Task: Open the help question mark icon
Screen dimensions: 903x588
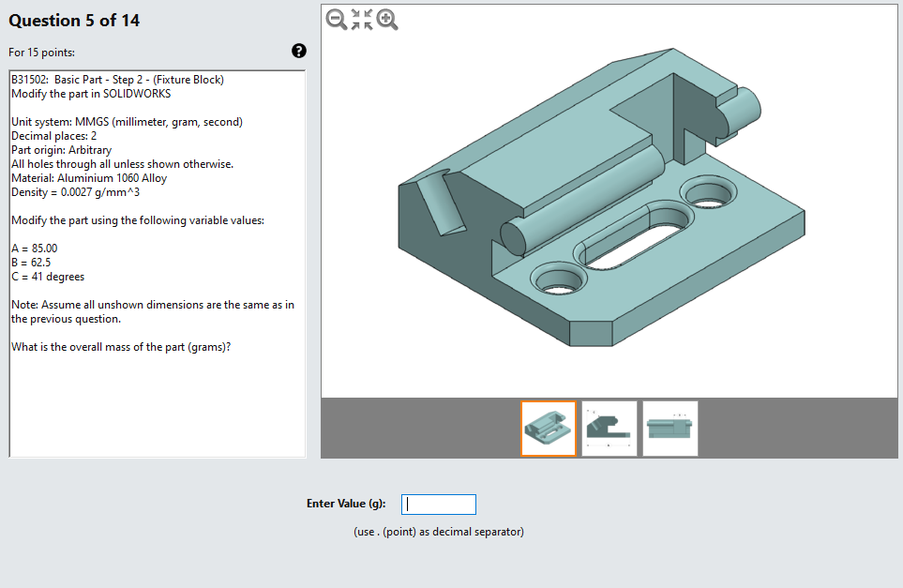Action: 298,51
